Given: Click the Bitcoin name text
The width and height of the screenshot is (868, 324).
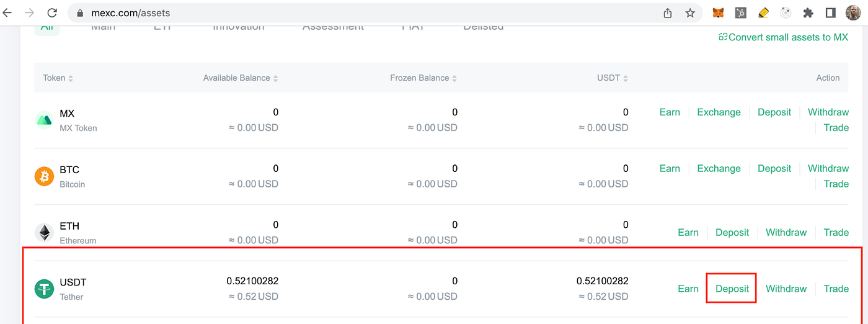Looking at the screenshot, I should 73,184.
